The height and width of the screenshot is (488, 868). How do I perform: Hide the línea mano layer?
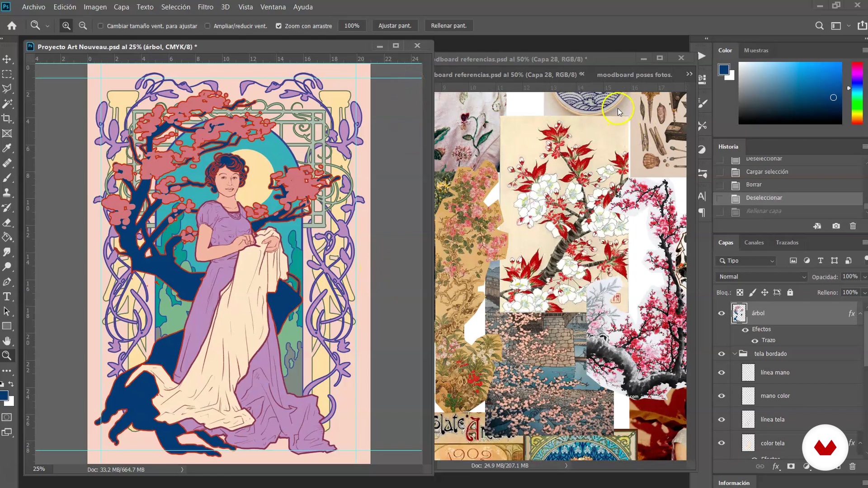pos(722,373)
